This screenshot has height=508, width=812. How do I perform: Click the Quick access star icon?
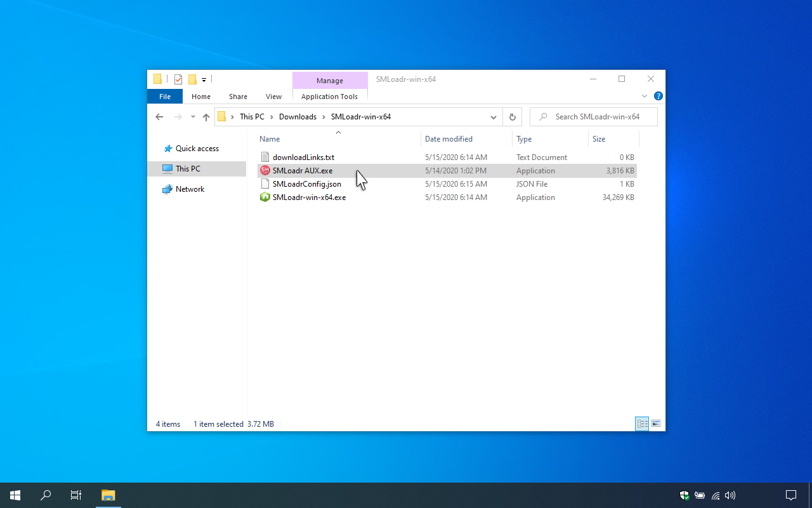tap(167, 149)
